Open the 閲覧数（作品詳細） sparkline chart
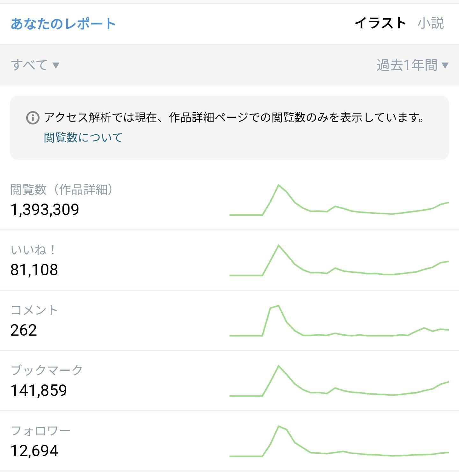This screenshot has width=459, height=476. (x=339, y=200)
